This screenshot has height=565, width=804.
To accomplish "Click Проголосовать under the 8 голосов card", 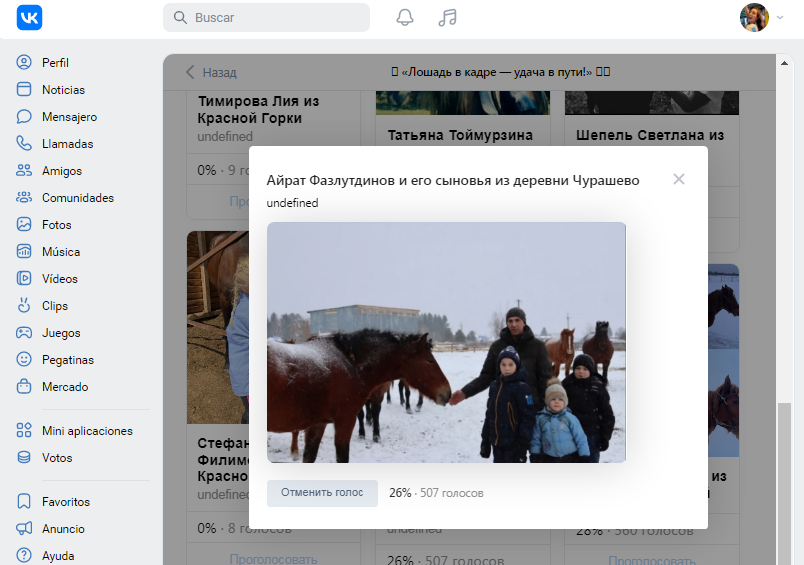I will point(273,558).
